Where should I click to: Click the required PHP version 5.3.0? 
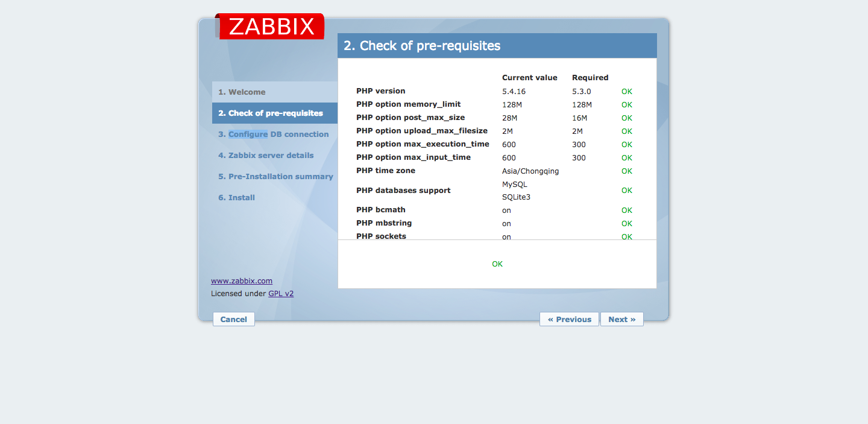click(582, 92)
